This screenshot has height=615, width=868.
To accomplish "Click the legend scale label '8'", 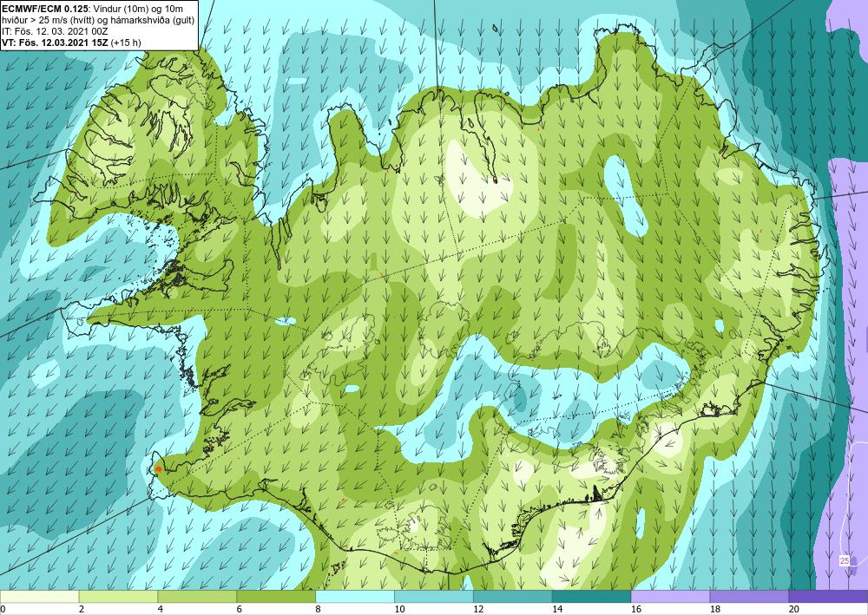I will point(319,610).
